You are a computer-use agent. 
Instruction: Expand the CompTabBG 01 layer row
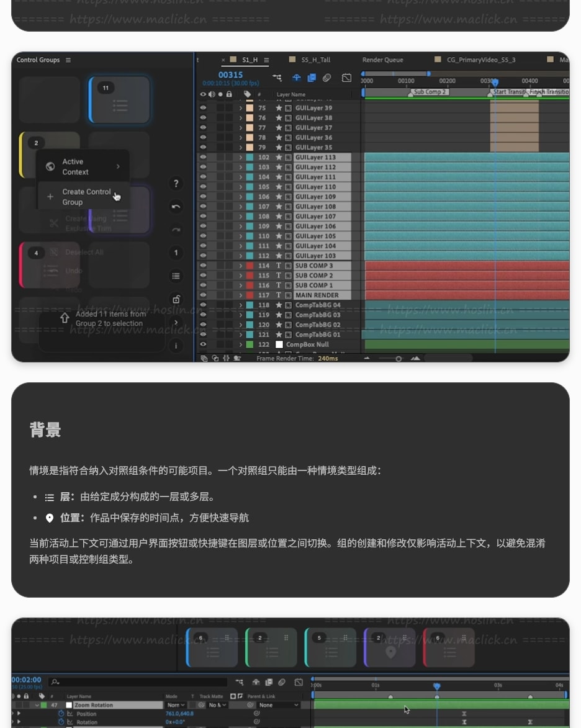[x=240, y=335]
